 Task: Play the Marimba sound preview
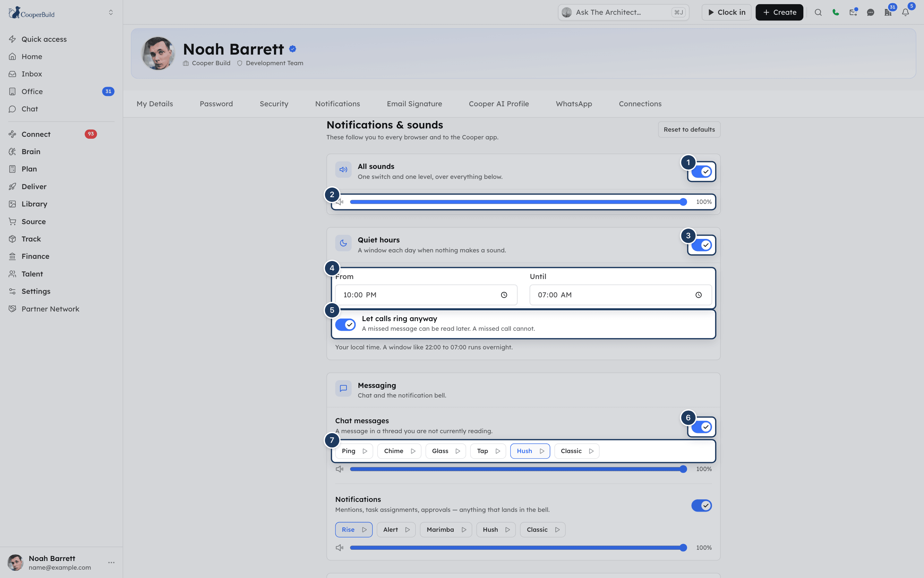tap(464, 530)
